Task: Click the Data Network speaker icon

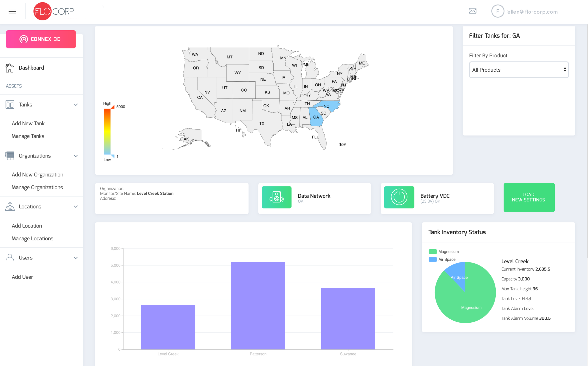Action: point(277,197)
